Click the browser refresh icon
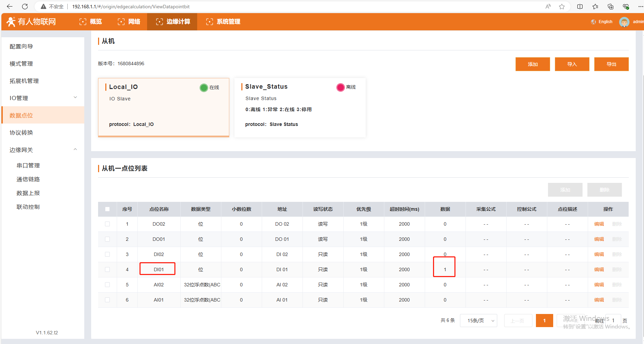644x344 pixels. click(x=25, y=7)
